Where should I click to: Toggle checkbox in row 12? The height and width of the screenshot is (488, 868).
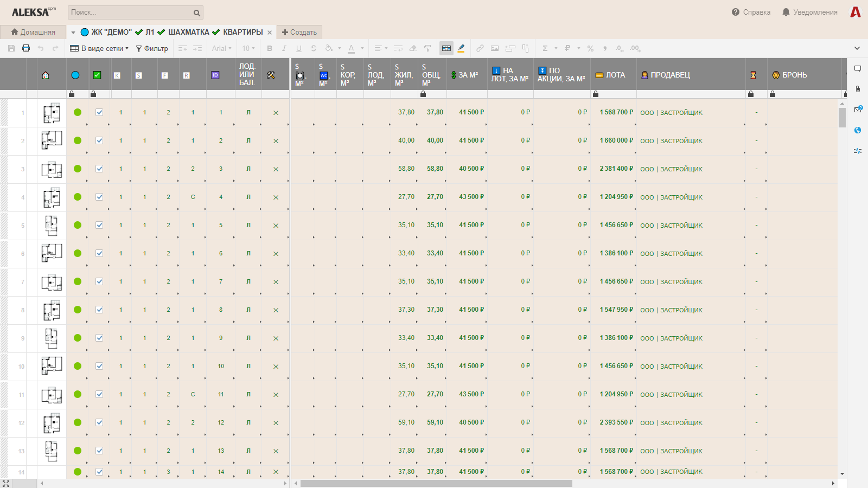coord(99,422)
